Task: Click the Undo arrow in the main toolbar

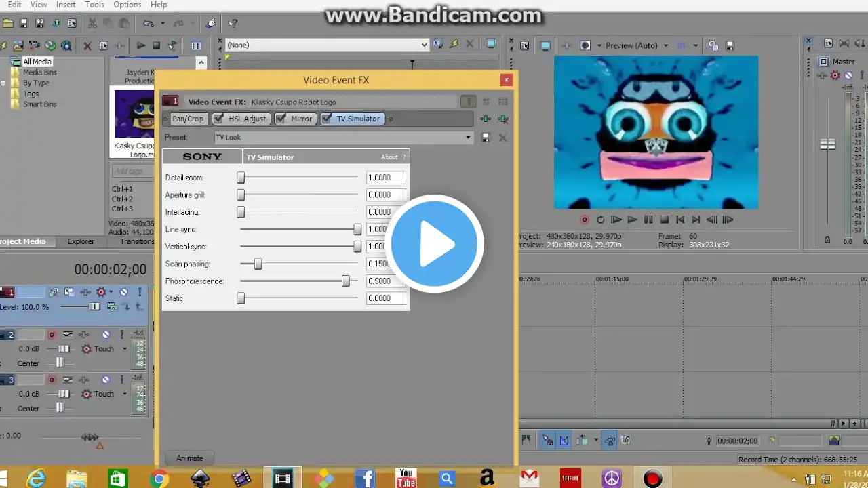Action: [x=148, y=24]
